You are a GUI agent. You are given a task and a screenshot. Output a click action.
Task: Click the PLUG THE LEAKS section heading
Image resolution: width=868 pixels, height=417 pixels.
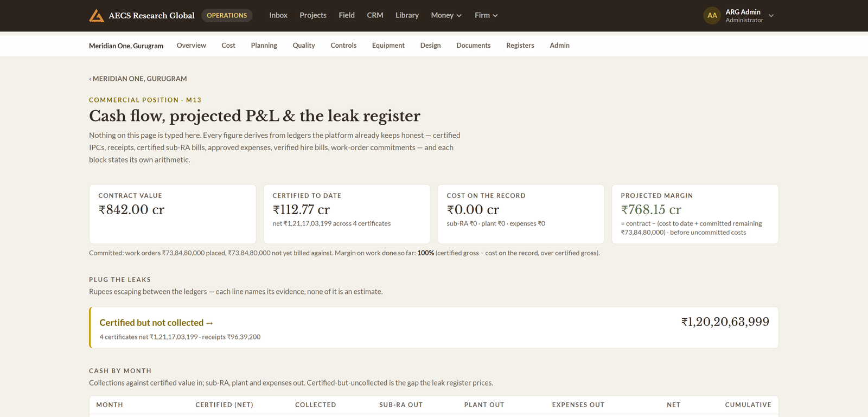tap(120, 280)
